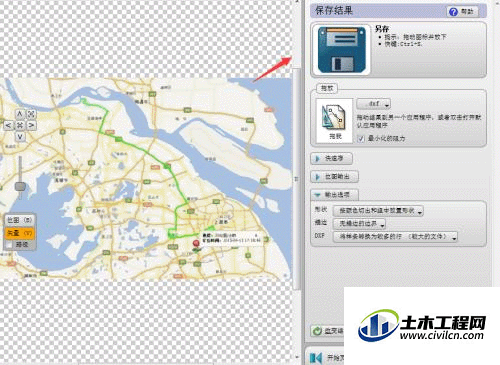Screen dimensions: 500x365
Task: Pan the preview up with arrow button
Action: [20, 114]
